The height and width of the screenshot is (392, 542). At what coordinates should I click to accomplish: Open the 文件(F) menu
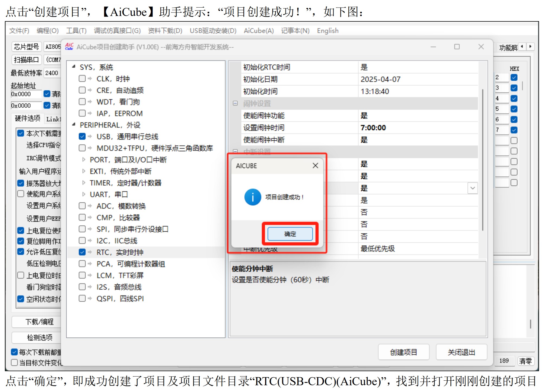19,31
